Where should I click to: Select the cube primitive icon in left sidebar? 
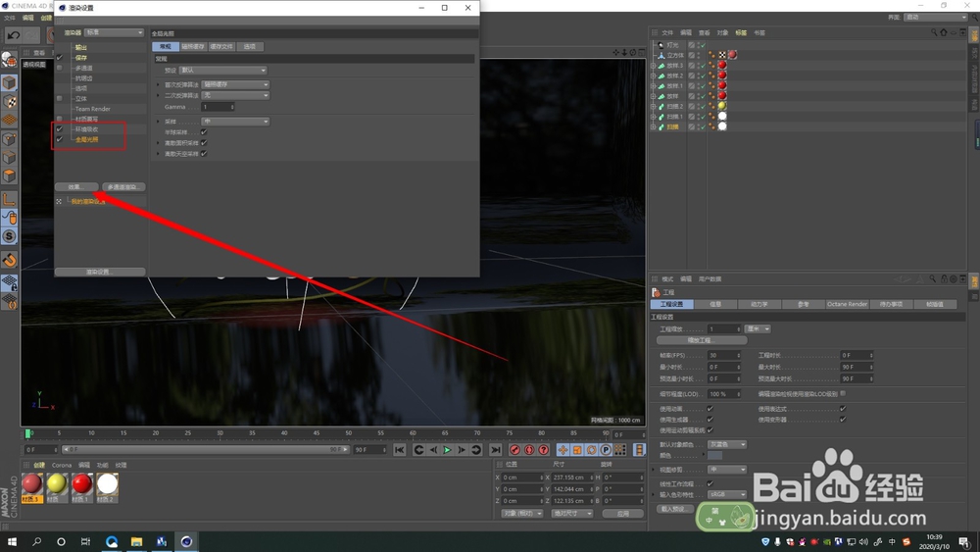point(10,82)
